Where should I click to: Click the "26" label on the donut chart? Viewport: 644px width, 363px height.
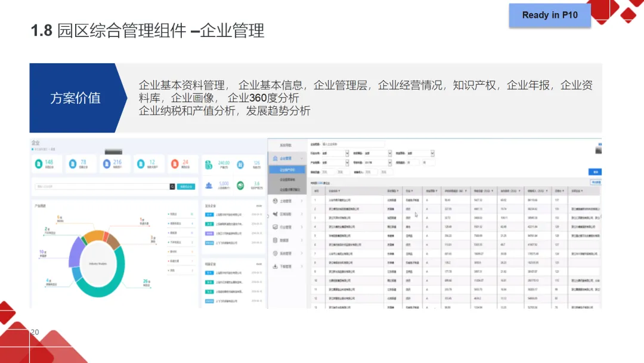(x=146, y=282)
